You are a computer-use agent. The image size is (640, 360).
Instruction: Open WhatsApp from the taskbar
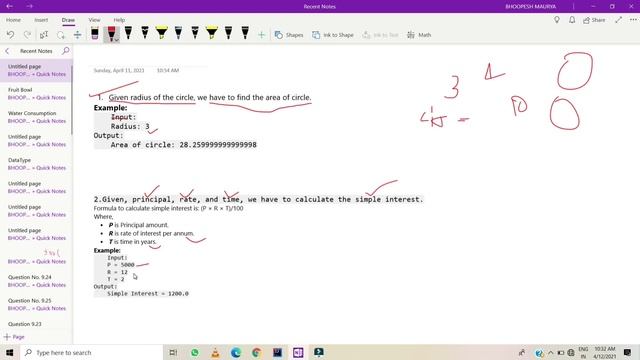click(x=195, y=352)
